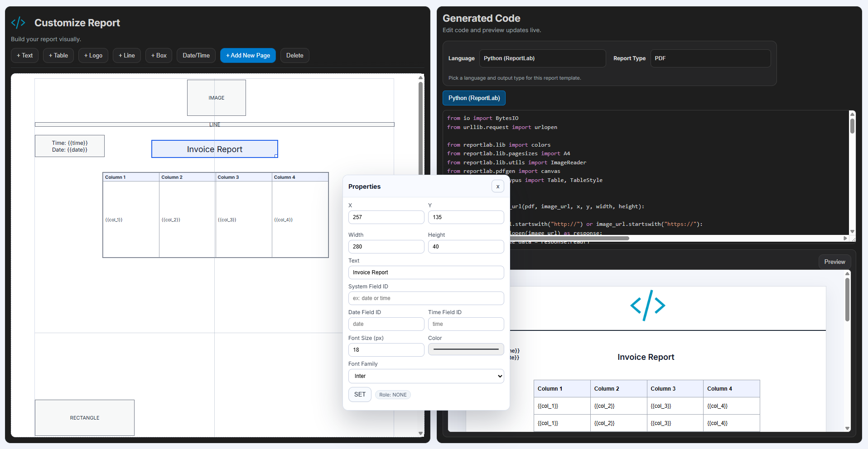The image size is (868, 449).
Task: Draw a line using the + Line tool
Action: [126, 55]
